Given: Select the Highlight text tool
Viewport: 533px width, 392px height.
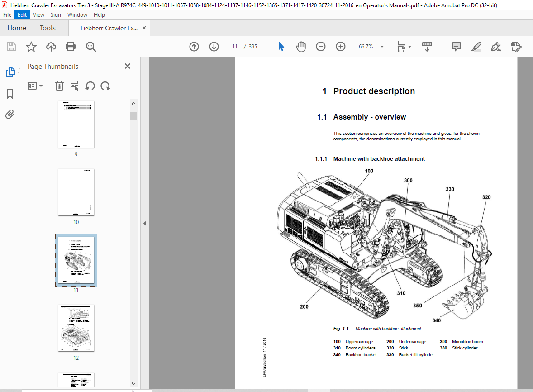Looking at the screenshot, I should [476, 47].
